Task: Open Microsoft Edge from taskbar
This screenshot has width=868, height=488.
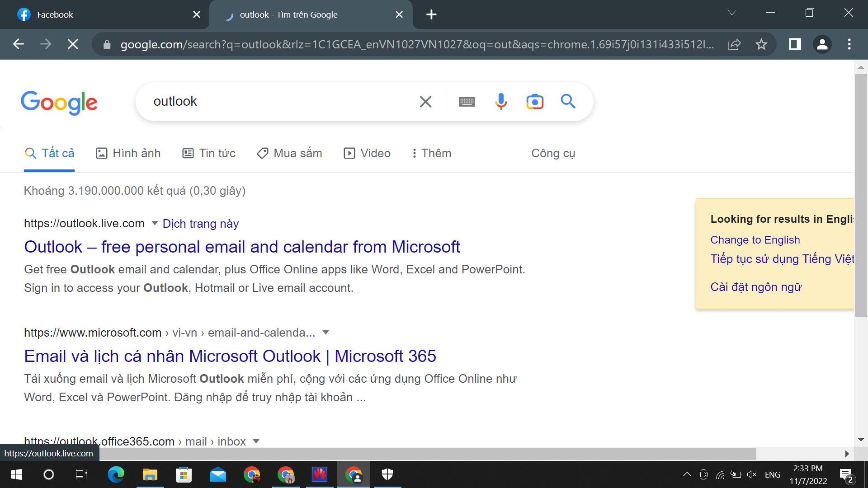Action: pyautogui.click(x=116, y=474)
